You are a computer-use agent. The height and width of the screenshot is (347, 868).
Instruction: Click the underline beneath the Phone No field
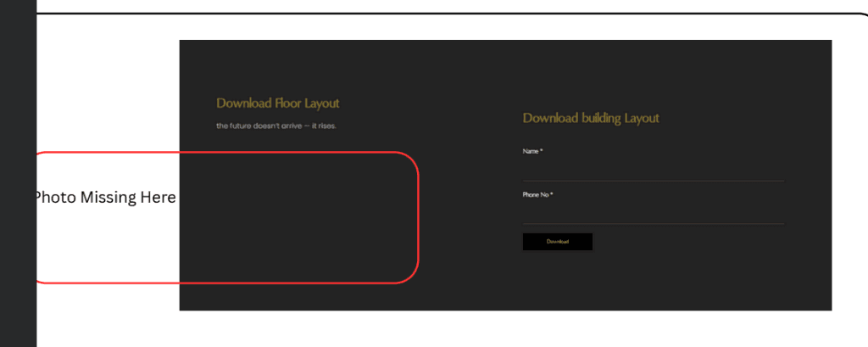653,224
